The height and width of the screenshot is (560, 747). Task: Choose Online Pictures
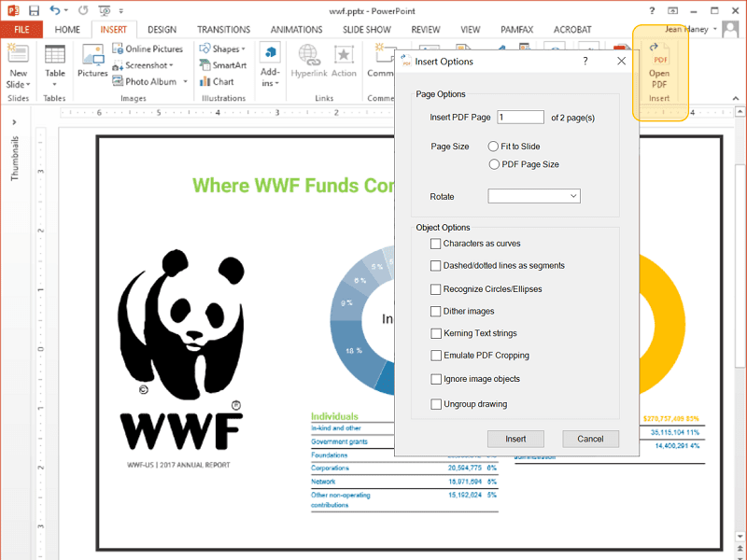coord(148,49)
